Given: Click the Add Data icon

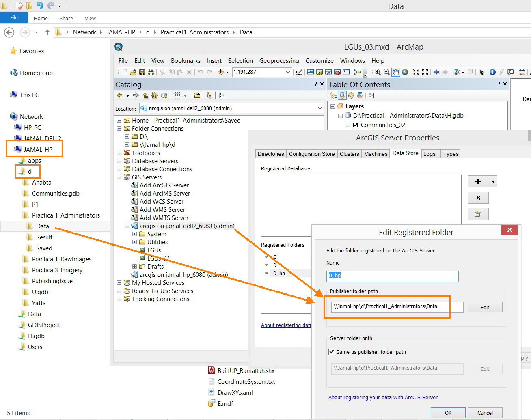Looking at the screenshot, I should point(221,72).
